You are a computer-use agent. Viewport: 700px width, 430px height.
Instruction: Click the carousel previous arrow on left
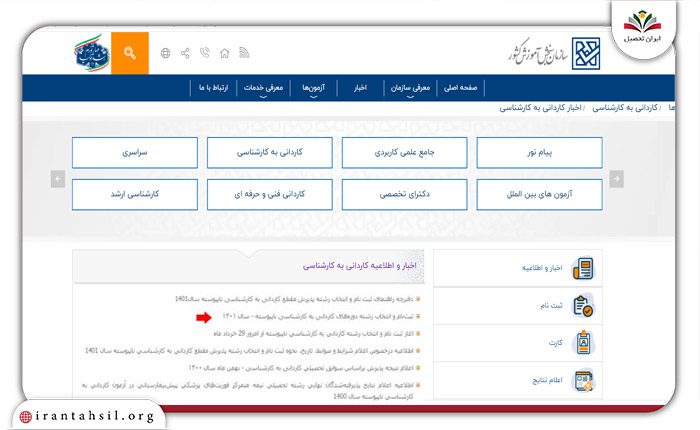tap(58, 179)
